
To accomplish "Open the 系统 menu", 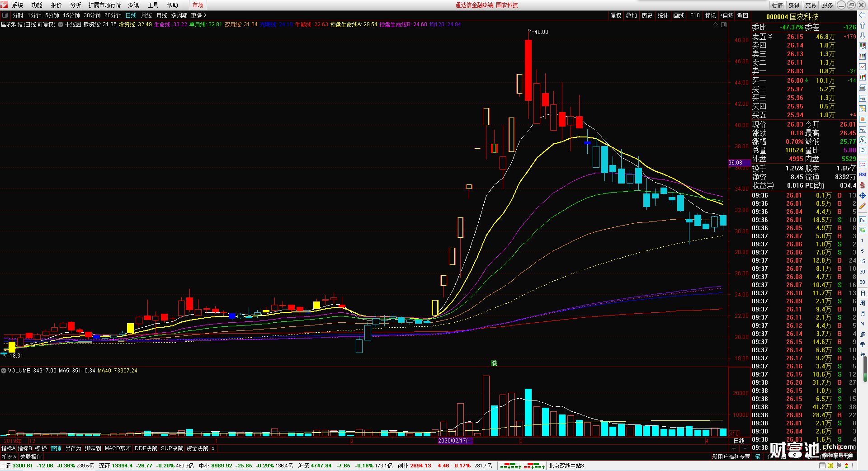I will coord(18,5).
